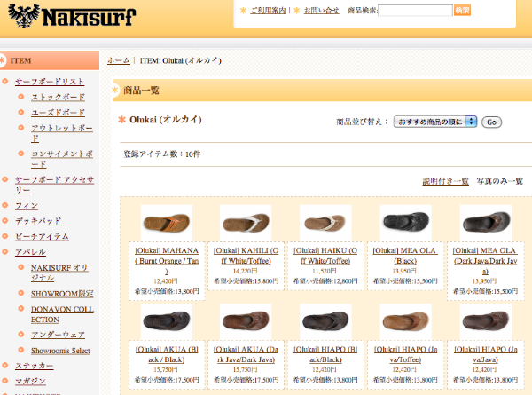The image size is (532, 395).
Task: Open アウトレットボード sidebar link
Action: point(62,133)
